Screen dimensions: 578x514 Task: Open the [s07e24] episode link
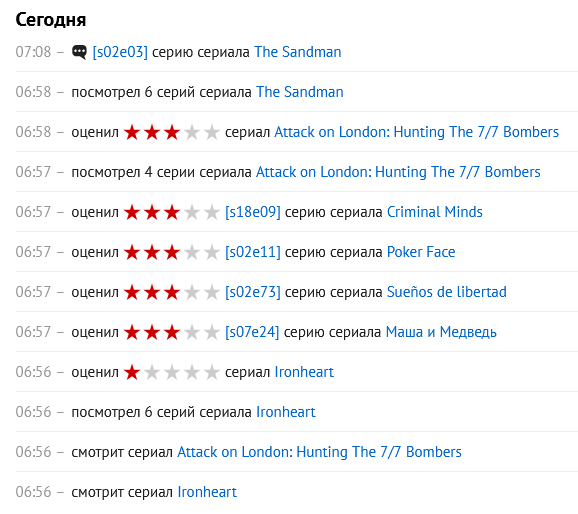click(x=252, y=332)
